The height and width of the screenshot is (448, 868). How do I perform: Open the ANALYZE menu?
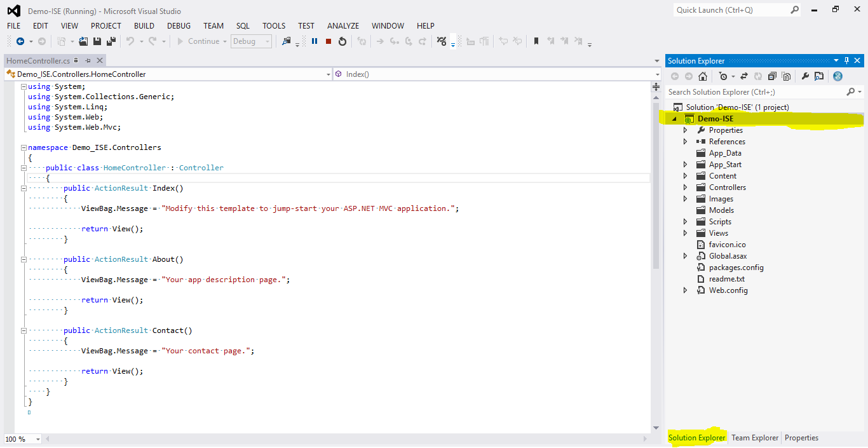point(343,26)
